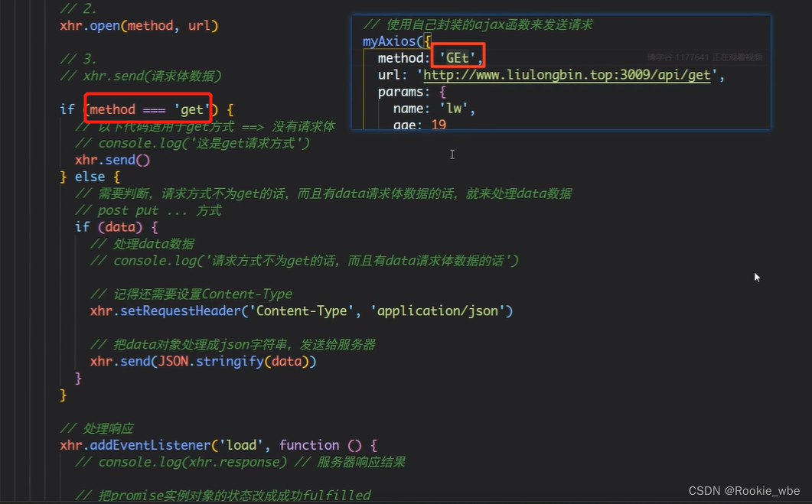
Task: Click the params: { line
Action: [412, 92]
